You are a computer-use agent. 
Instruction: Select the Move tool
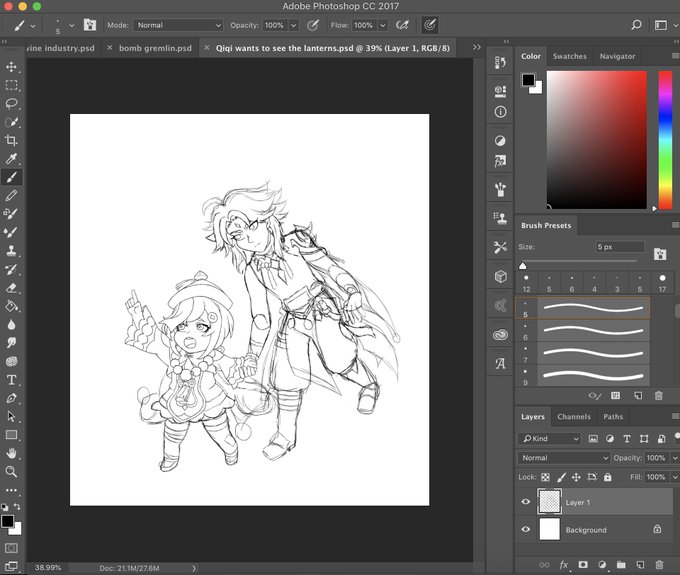point(11,67)
